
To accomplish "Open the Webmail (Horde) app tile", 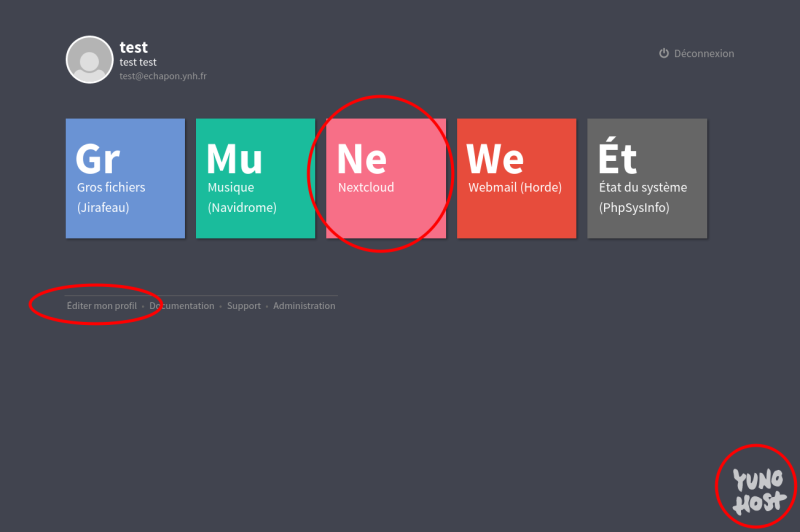I will 516,178.
